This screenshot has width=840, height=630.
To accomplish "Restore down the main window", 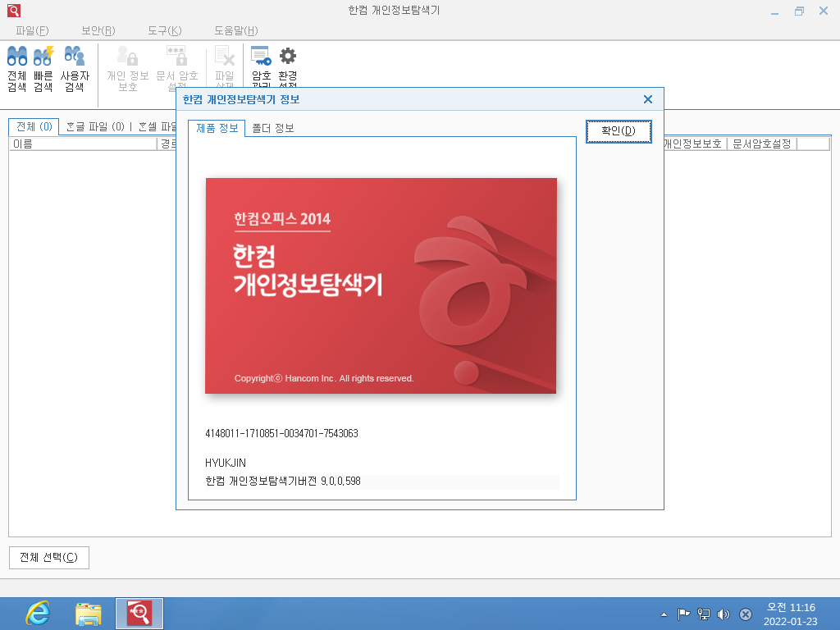I will tap(799, 11).
